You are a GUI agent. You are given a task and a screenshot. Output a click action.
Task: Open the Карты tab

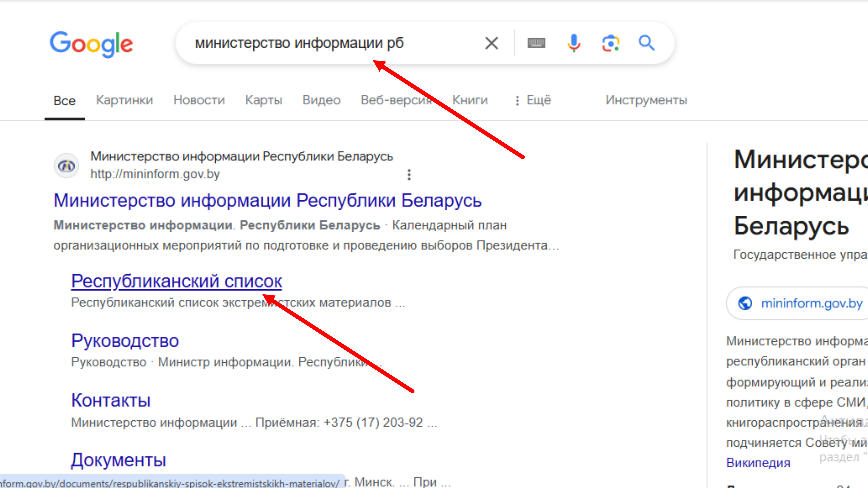click(263, 100)
